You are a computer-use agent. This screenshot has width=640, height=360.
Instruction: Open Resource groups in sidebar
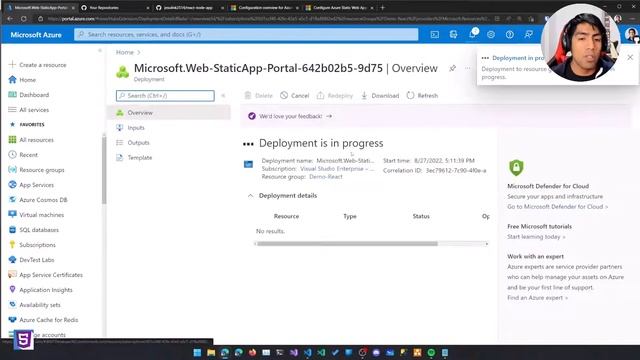(37, 170)
